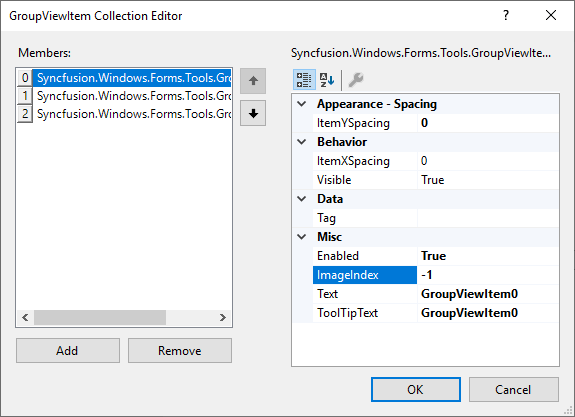The height and width of the screenshot is (417, 575).
Task: Click the Cancel button
Action: pos(513,389)
